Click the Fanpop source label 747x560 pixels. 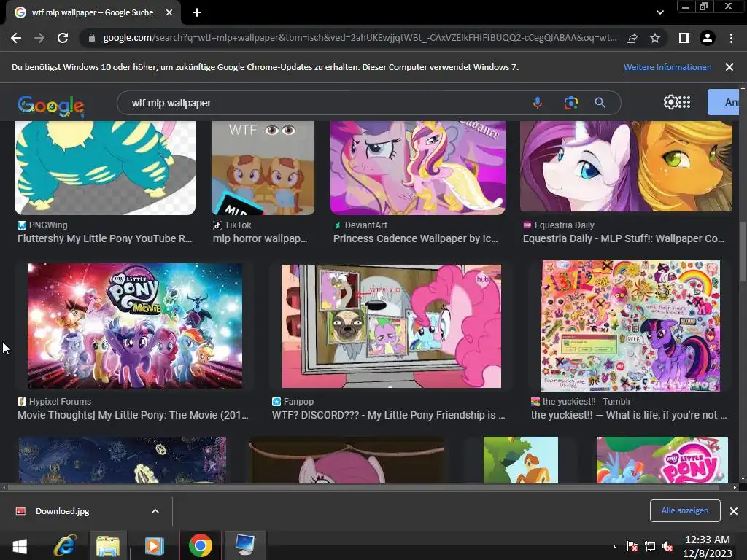pyautogui.click(x=298, y=402)
